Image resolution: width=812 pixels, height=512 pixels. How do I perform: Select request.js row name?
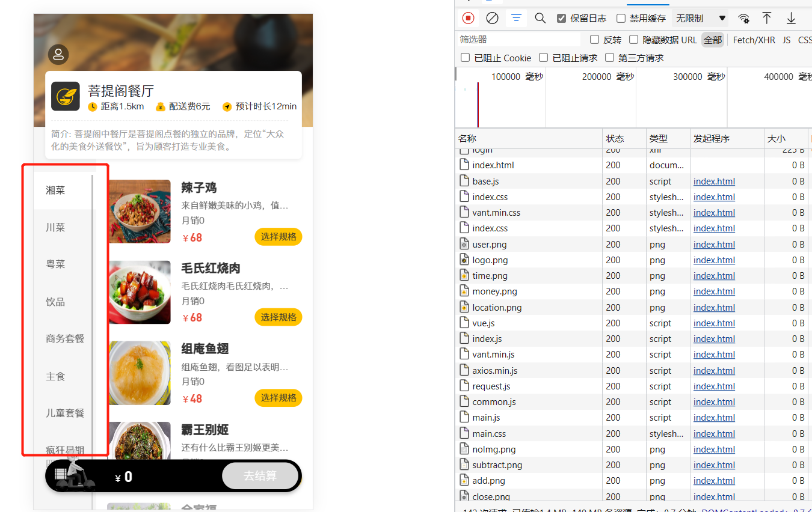(491, 386)
